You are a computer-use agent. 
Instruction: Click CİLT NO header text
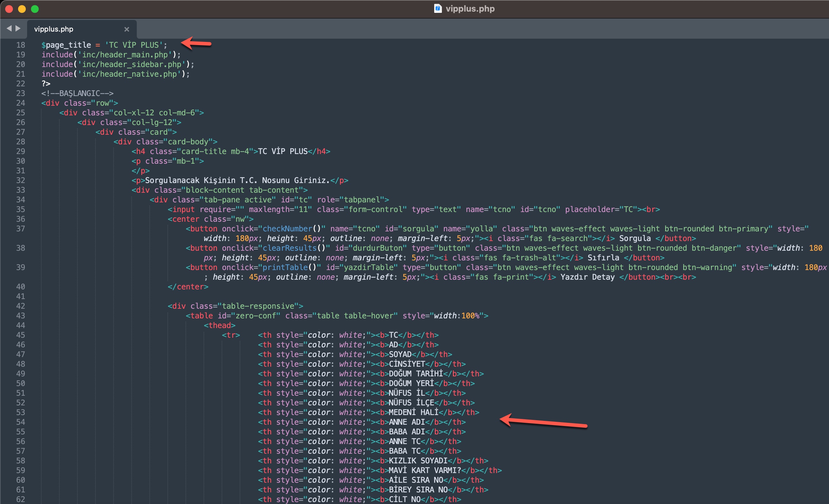(x=405, y=499)
